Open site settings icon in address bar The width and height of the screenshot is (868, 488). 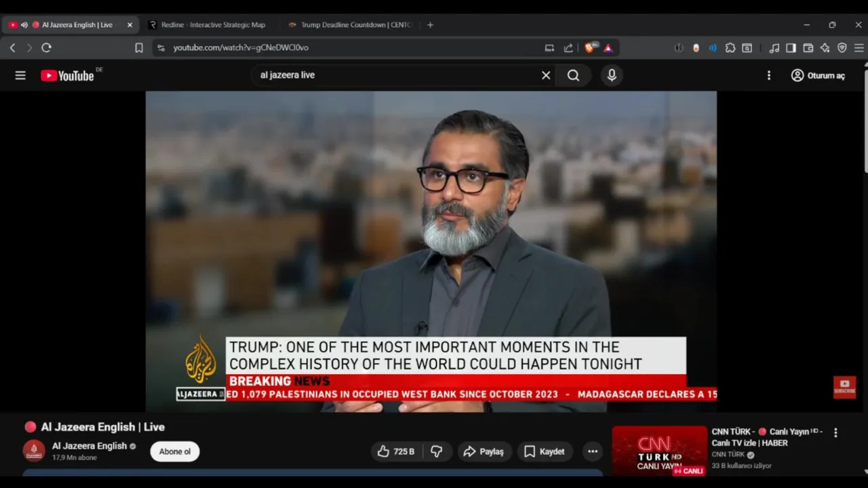pyautogui.click(x=161, y=47)
